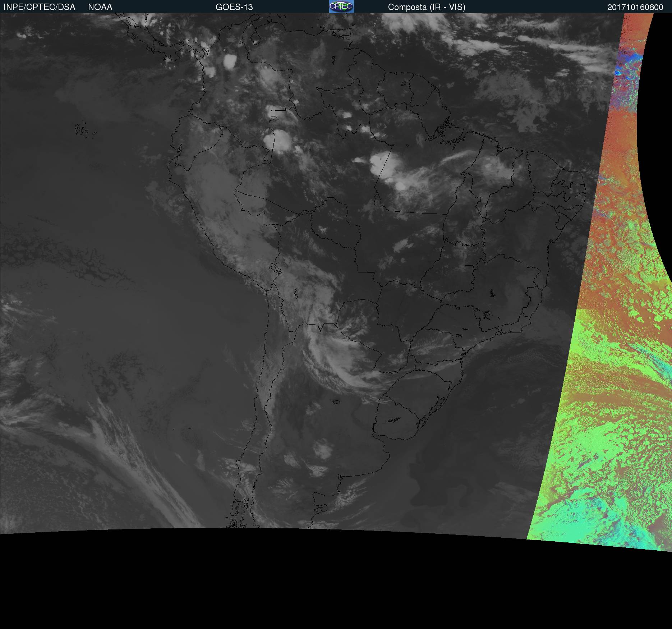Click the CPTEC logo in the header
Screen dimensions: 672x629
click(341, 6)
